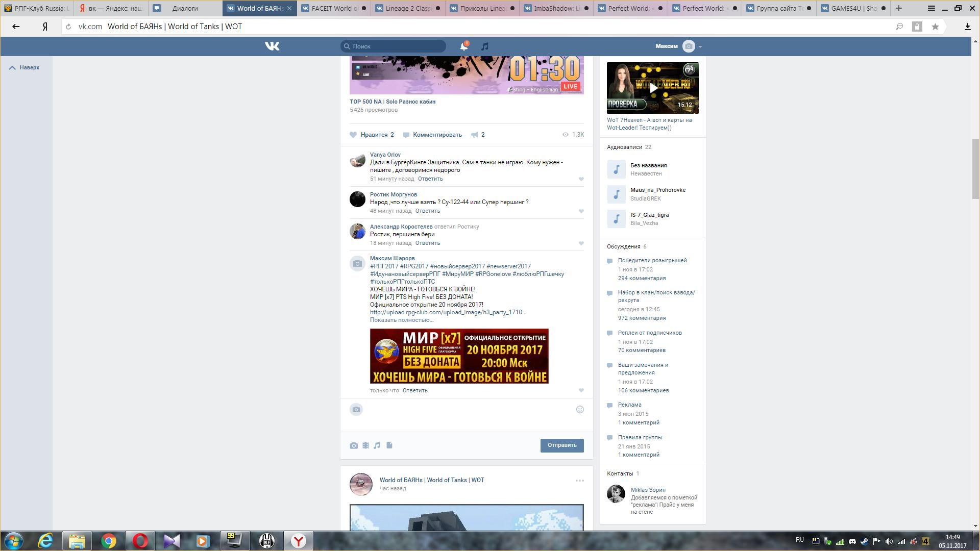Image resolution: width=980 pixels, height=551 pixels.
Task: Attach a document to the comment
Action: (389, 445)
